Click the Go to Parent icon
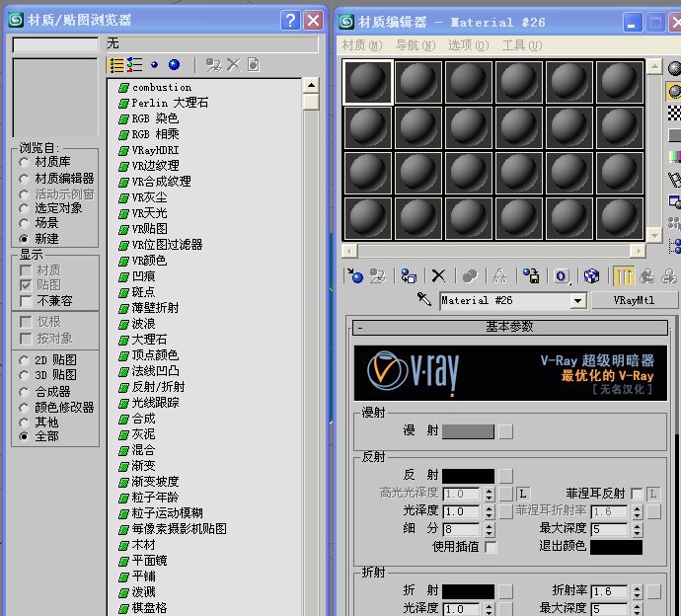 coord(646,275)
